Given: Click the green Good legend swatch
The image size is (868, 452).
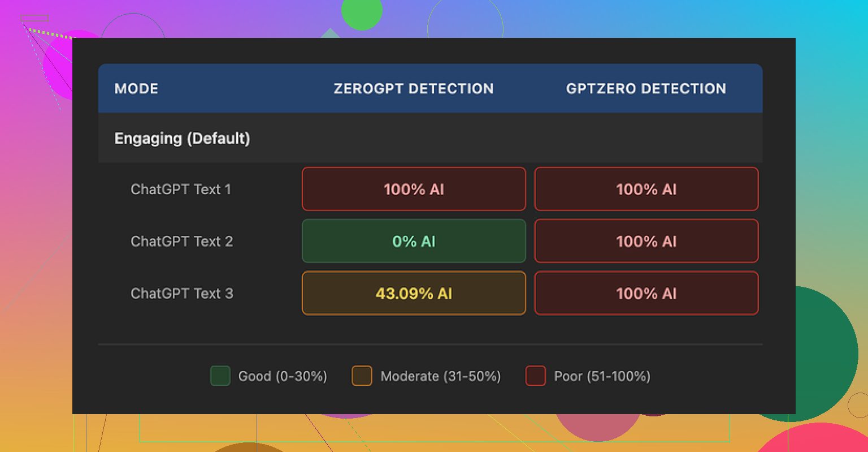Looking at the screenshot, I should (220, 376).
